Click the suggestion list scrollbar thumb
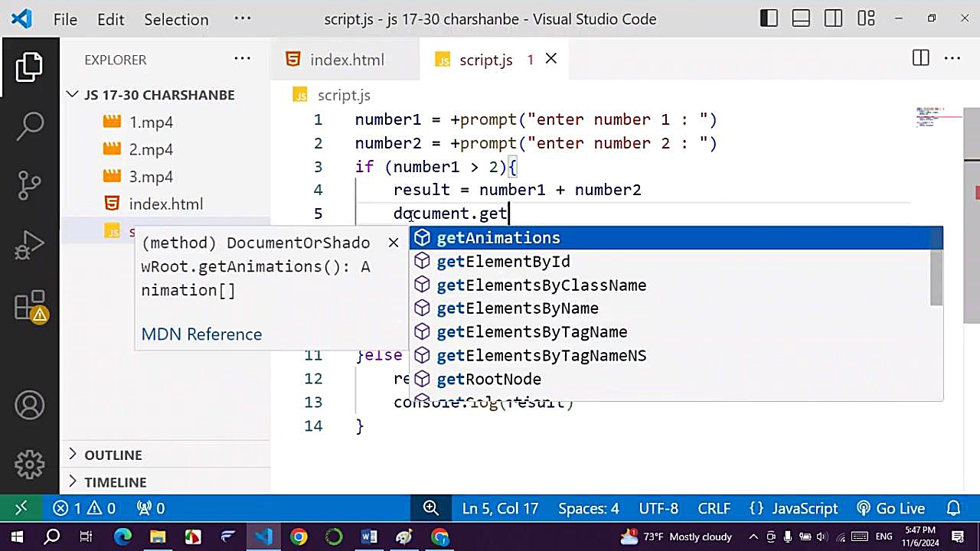 click(x=936, y=276)
